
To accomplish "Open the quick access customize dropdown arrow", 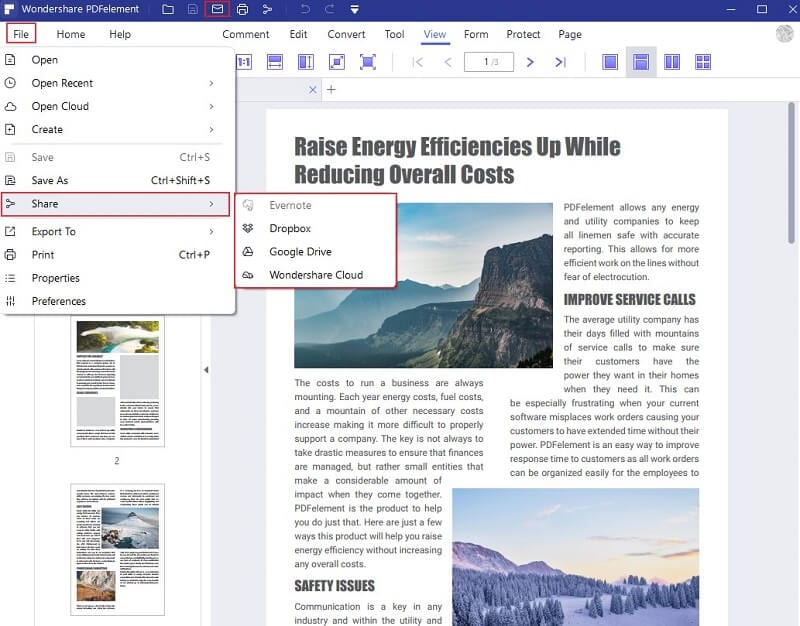I will tap(355, 9).
